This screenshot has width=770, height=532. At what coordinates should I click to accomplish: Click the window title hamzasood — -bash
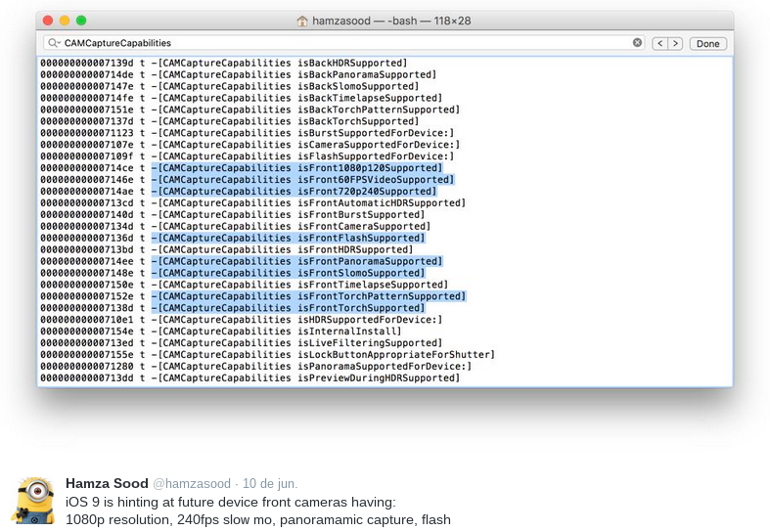(372, 21)
